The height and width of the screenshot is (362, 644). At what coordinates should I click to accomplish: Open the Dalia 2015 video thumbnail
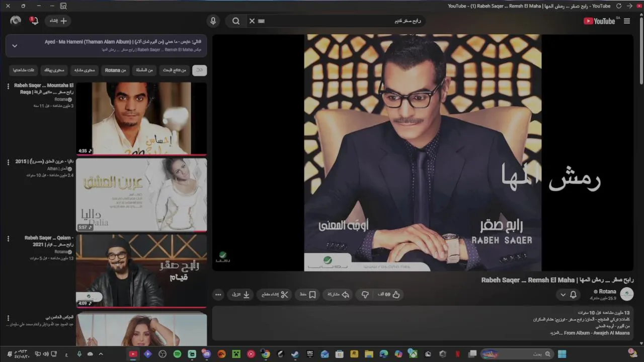pyautogui.click(x=141, y=195)
